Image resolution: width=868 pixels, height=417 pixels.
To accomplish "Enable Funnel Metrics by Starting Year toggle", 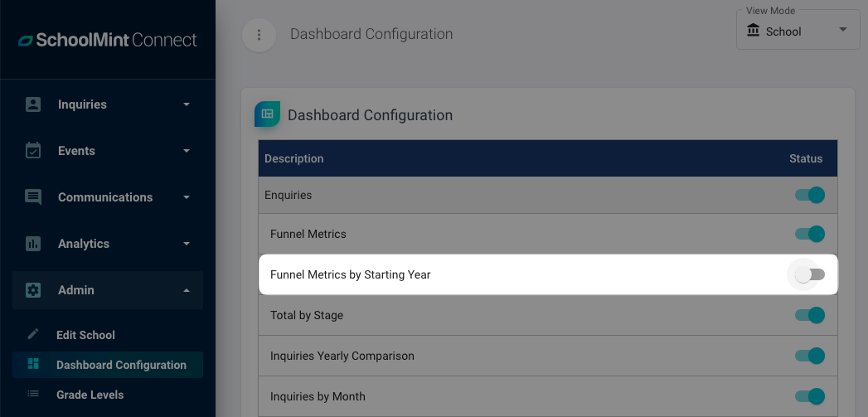I will [x=809, y=274].
